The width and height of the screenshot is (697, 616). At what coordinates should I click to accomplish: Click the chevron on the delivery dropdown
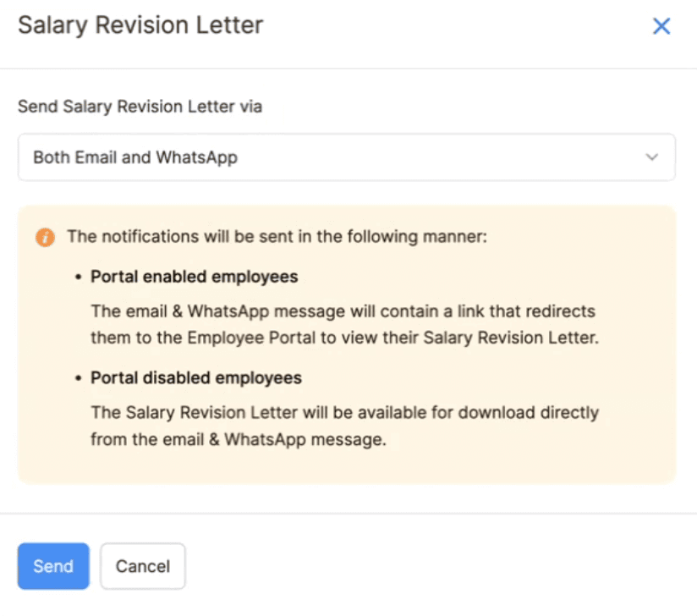tap(651, 157)
